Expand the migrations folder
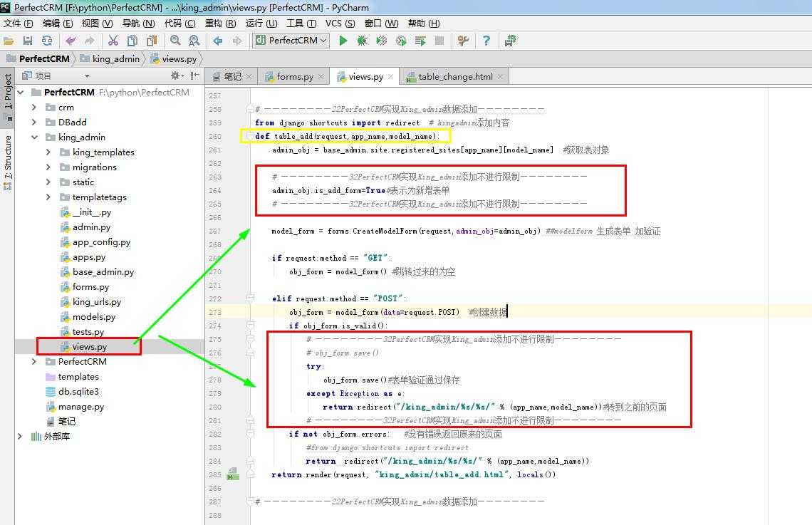 pos(48,167)
